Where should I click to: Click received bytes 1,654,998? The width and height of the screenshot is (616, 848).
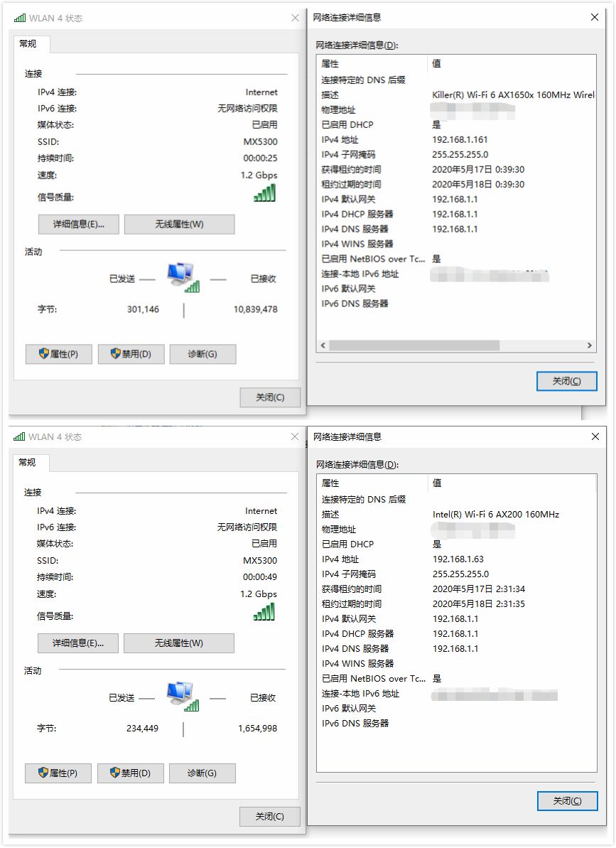(x=257, y=729)
